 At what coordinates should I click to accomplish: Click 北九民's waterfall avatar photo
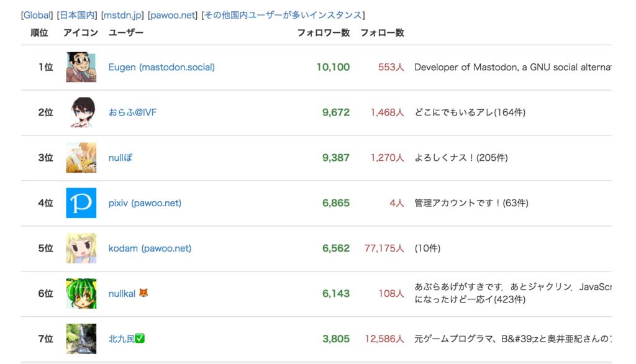click(x=81, y=339)
